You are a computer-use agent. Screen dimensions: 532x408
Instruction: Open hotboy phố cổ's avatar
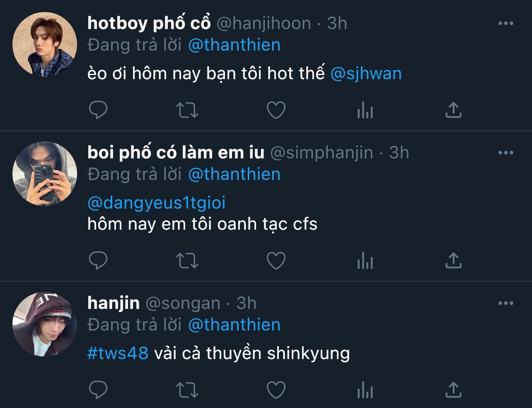pos(45,44)
